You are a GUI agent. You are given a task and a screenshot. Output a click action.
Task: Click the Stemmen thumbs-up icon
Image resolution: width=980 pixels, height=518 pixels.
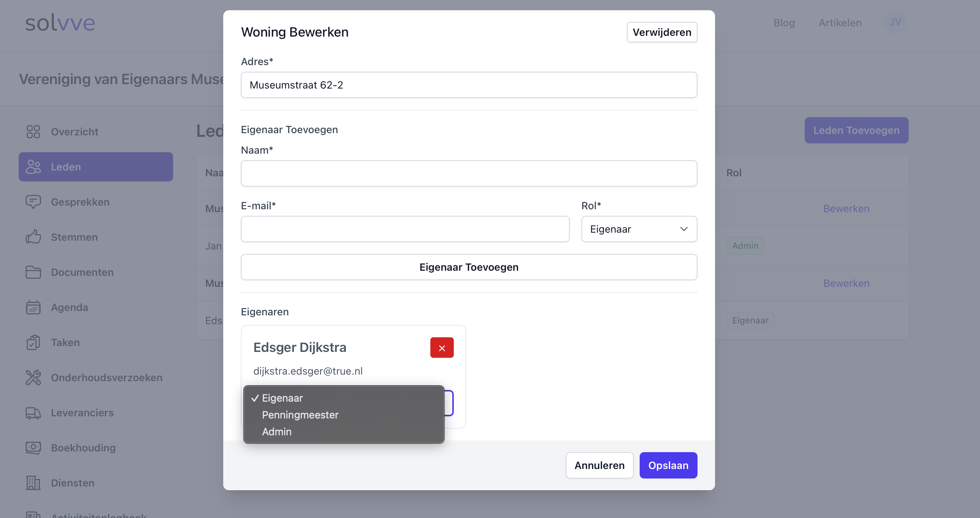pyautogui.click(x=33, y=237)
